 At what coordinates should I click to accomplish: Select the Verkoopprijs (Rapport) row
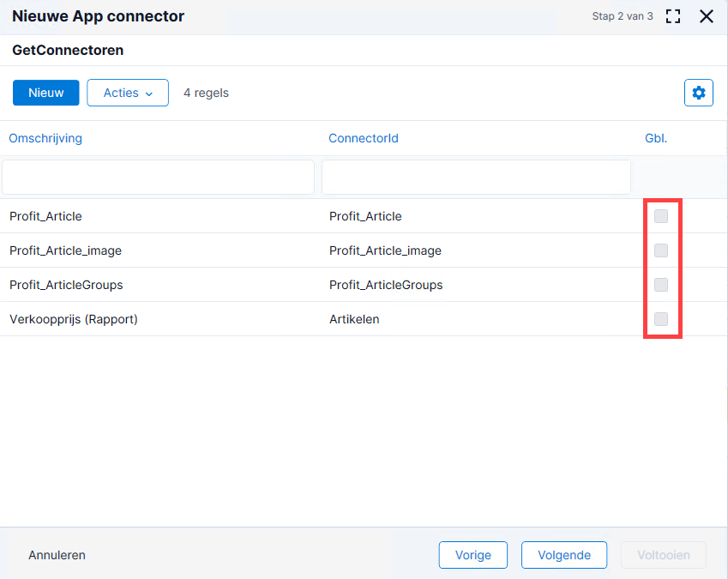364,319
